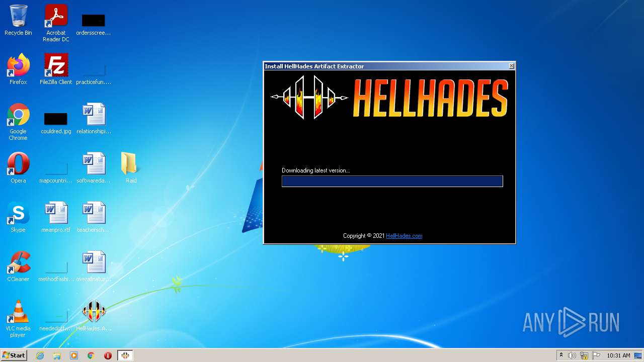Open Windows Media Player from taskbar
This screenshot has height=362, width=644.
(74, 355)
